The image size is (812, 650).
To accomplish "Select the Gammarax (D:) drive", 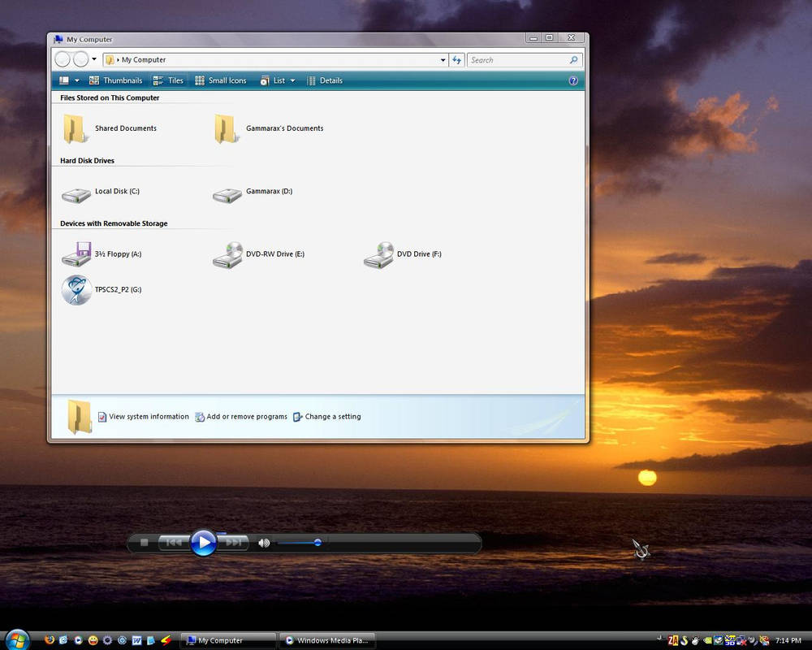I will [253, 194].
